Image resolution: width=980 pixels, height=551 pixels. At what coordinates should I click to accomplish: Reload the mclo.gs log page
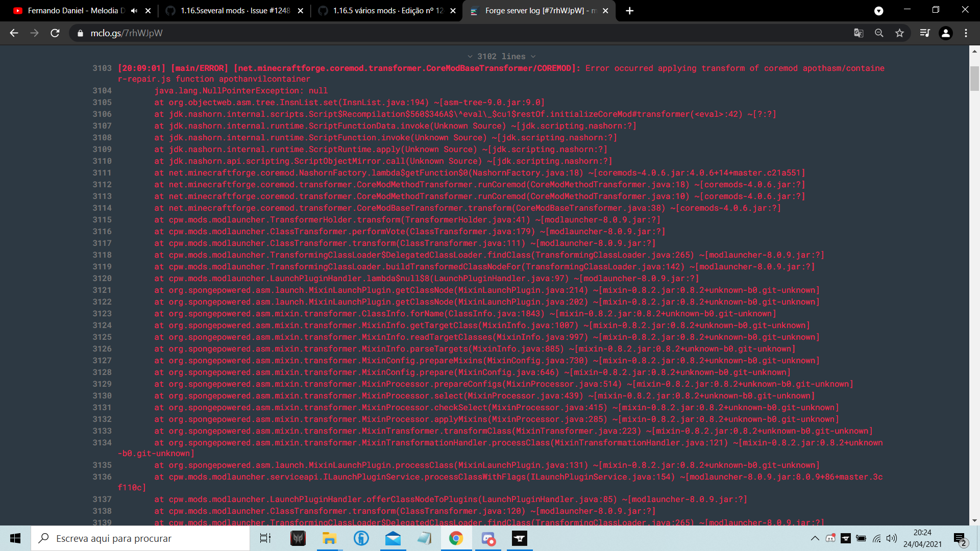tap(55, 33)
